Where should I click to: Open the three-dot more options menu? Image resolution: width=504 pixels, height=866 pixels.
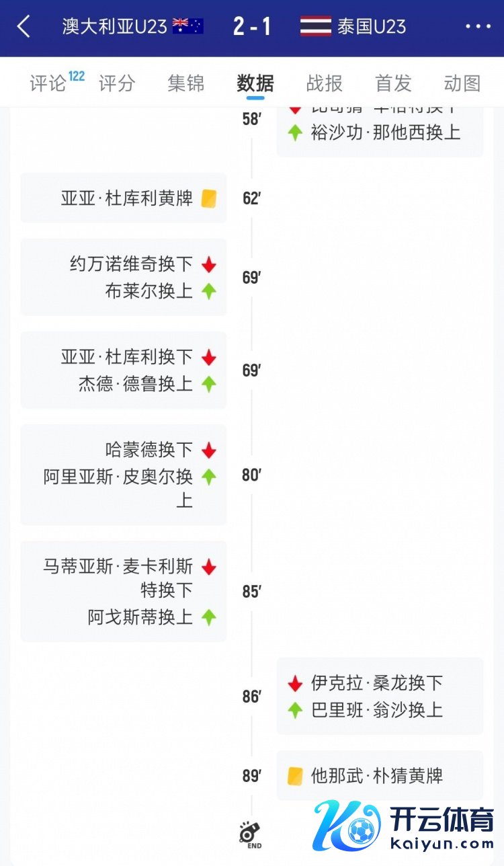tap(478, 27)
